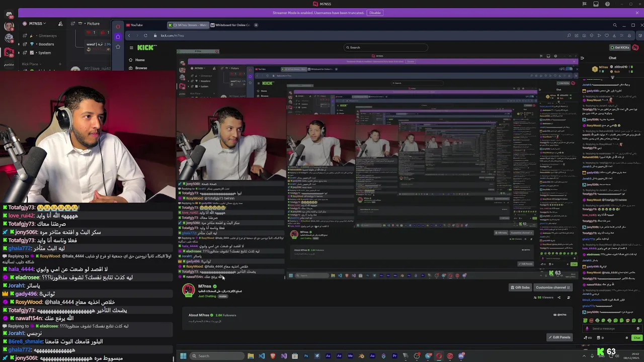The height and width of the screenshot is (362, 644).
Task: Click the Gift Subs button
Action: click(x=520, y=288)
